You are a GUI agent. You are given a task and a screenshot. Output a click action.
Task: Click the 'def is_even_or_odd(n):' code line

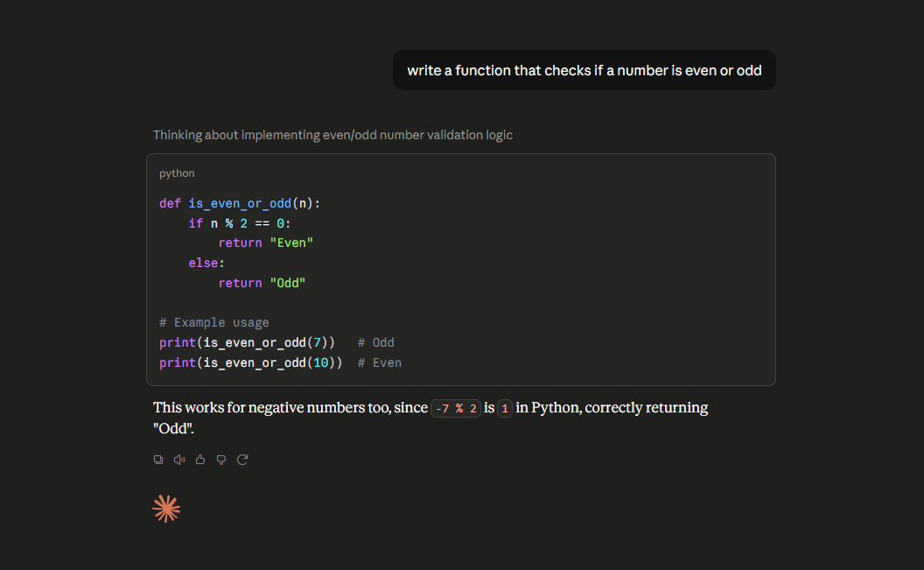point(239,203)
